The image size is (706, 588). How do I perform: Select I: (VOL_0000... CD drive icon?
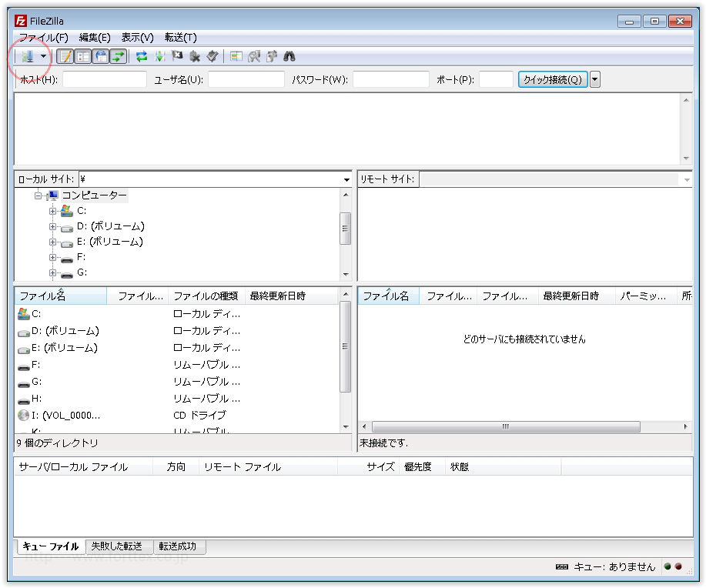[23, 415]
